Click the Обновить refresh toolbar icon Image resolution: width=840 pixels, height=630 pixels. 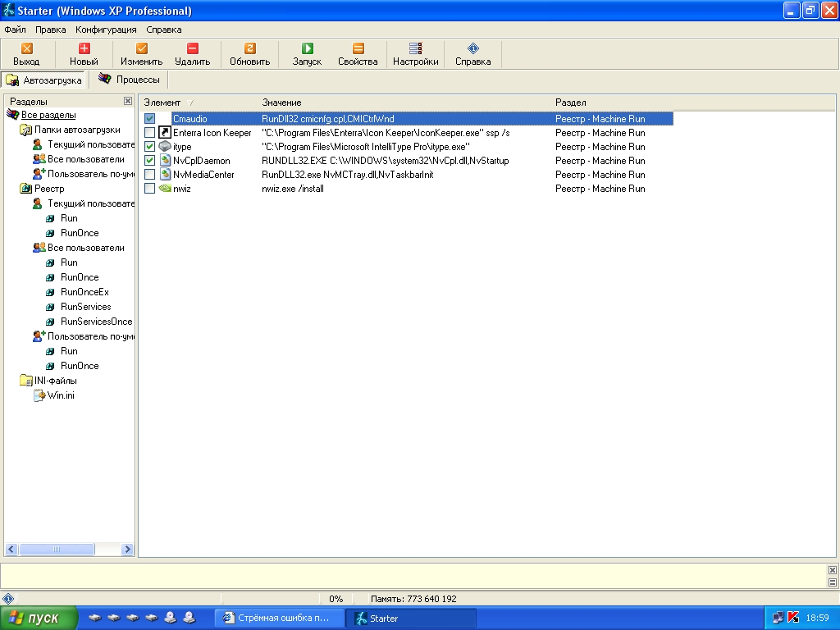pos(249,48)
